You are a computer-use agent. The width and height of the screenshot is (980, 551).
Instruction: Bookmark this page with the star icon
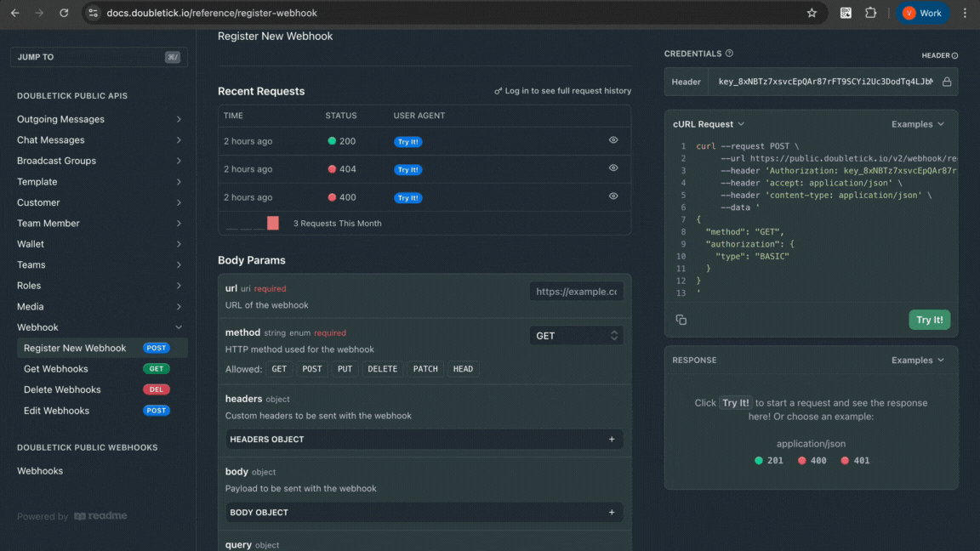[x=812, y=13]
